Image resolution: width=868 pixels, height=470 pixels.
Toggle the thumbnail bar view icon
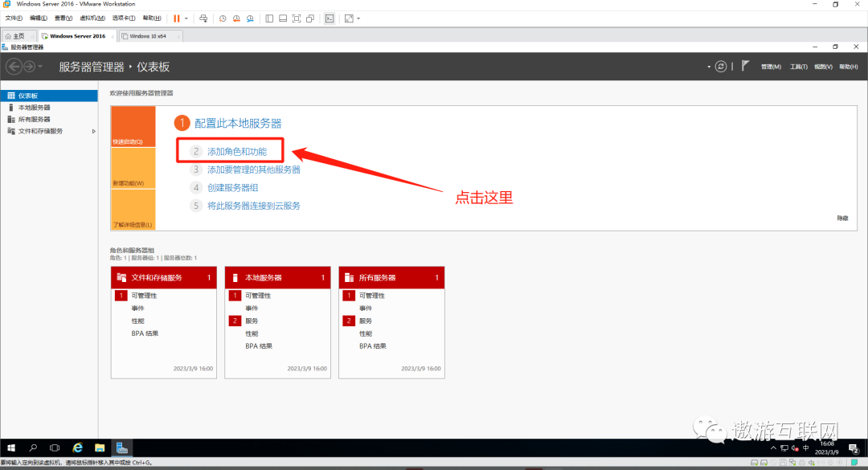tap(283, 18)
